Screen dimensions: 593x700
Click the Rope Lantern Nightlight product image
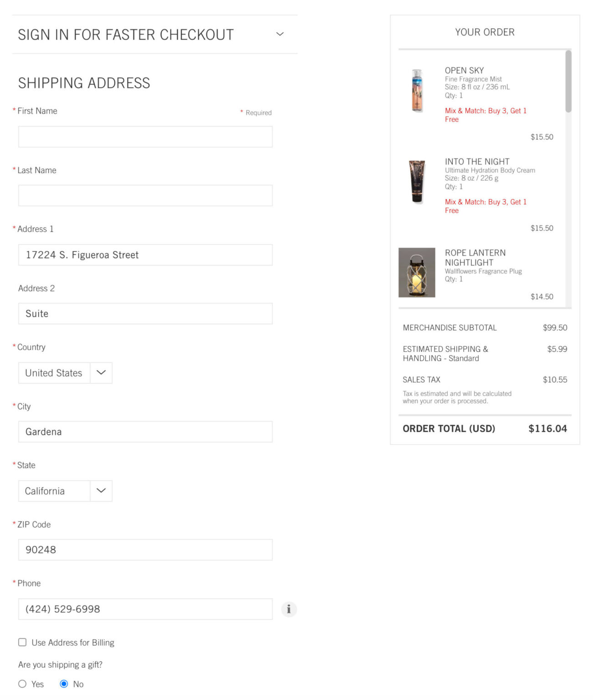(x=417, y=273)
